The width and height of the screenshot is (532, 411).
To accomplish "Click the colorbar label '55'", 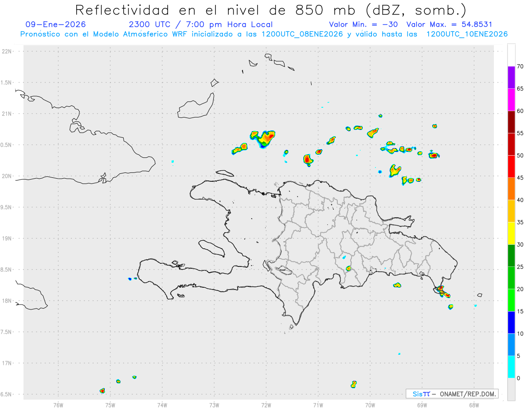I will [x=520, y=133].
